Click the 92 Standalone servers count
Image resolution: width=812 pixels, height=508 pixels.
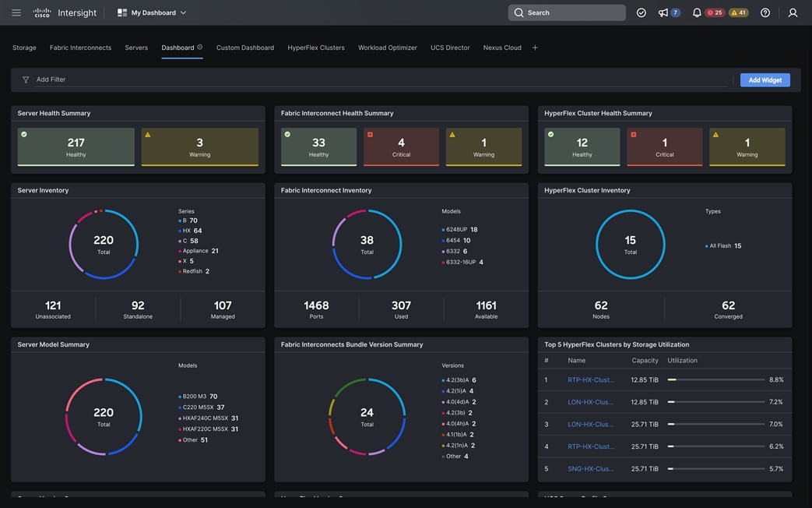click(138, 309)
